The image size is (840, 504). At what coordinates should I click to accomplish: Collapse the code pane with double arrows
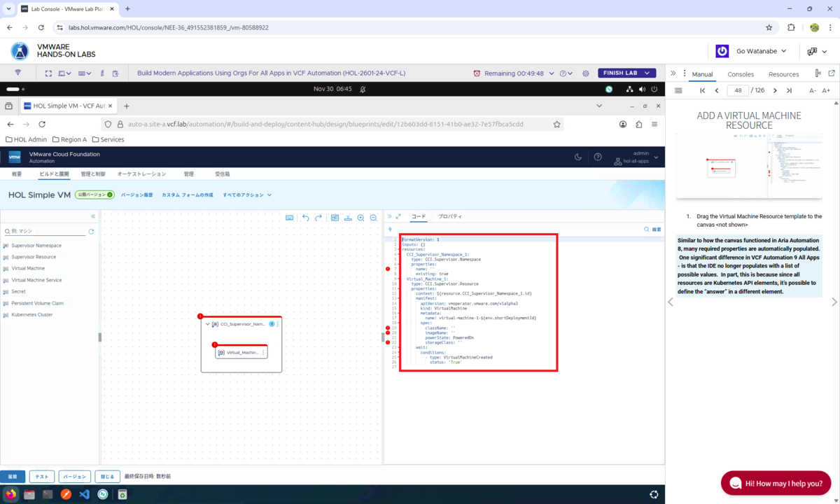point(390,216)
